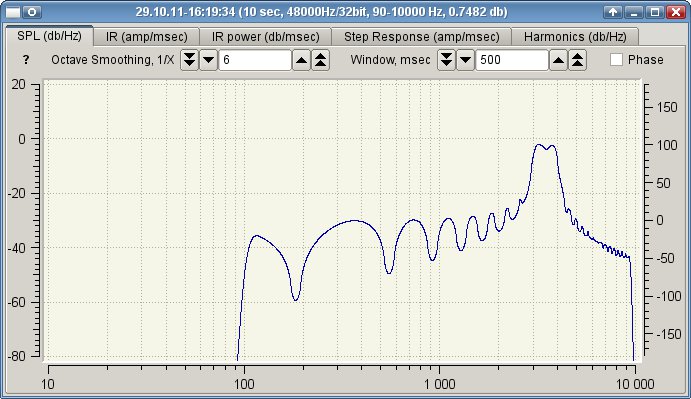The width and height of the screenshot is (691, 399).
Task: Click the question mark help button
Action: click(x=26, y=60)
